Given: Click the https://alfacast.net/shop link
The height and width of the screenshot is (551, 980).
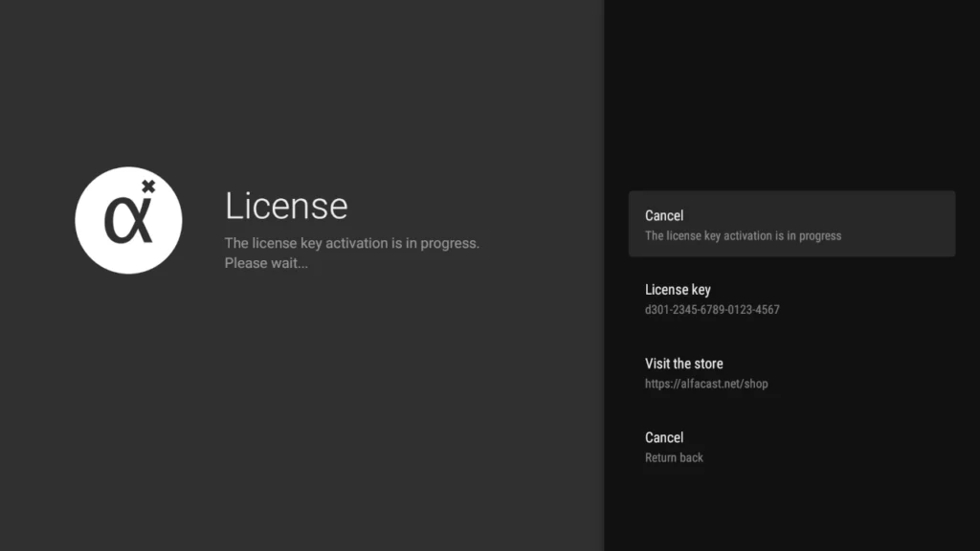Looking at the screenshot, I should [707, 384].
